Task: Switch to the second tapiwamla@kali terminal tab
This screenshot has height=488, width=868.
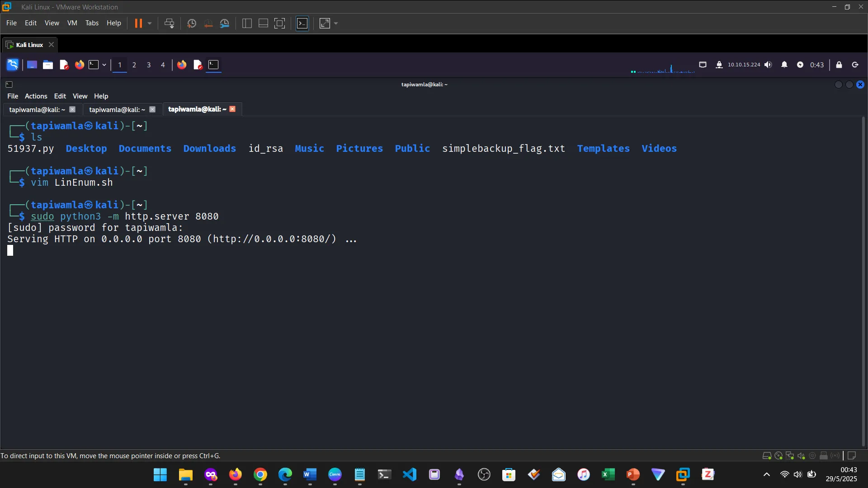Action: [117, 109]
